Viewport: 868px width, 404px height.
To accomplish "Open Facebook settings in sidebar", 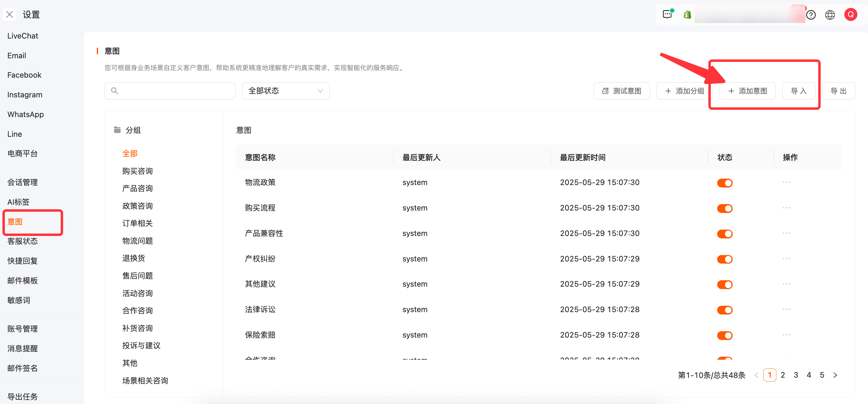I will pyautogui.click(x=24, y=75).
